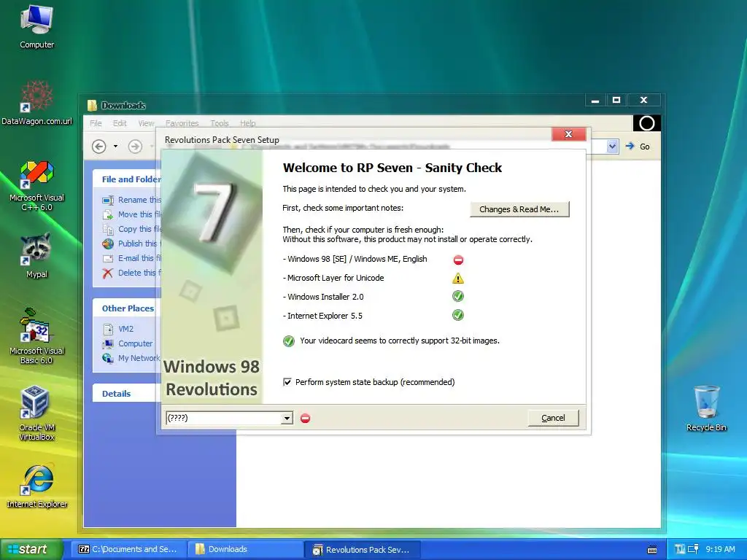Open the View menu in Downloads
The height and width of the screenshot is (560, 747).
pyautogui.click(x=146, y=123)
